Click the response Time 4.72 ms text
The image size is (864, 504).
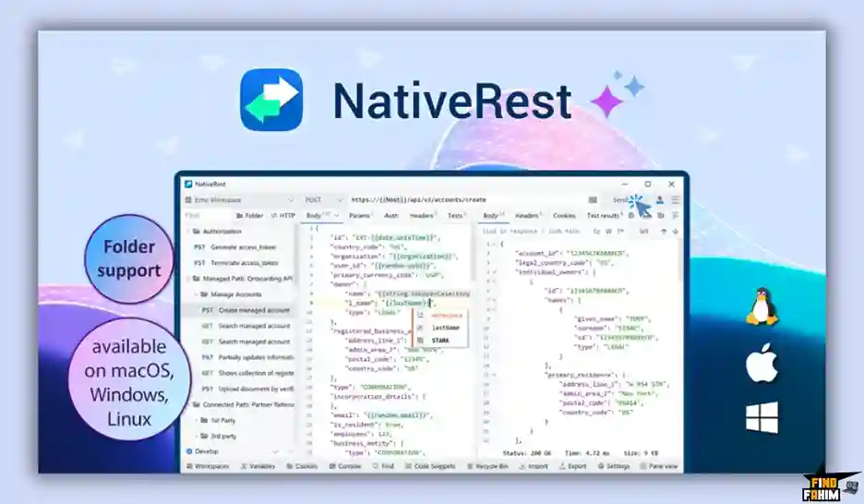(586, 453)
